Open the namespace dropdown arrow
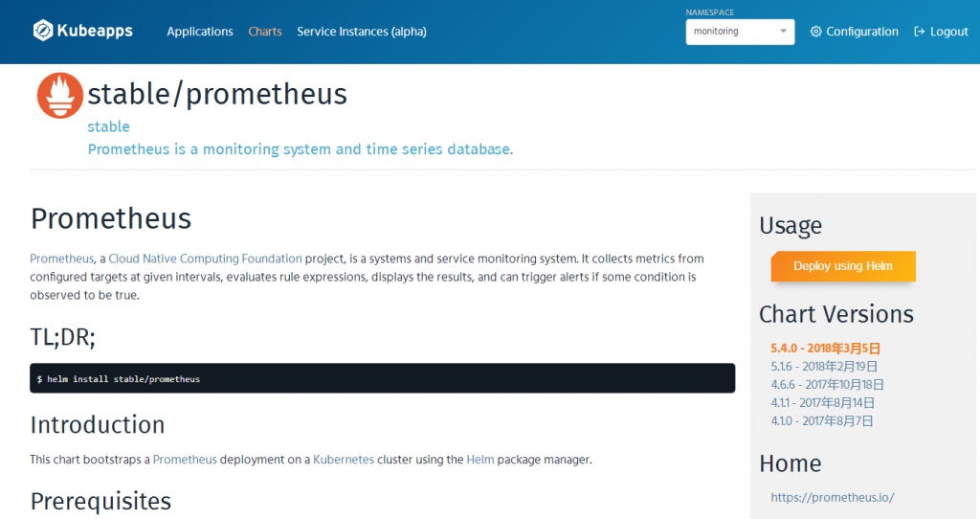 (783, 32)
